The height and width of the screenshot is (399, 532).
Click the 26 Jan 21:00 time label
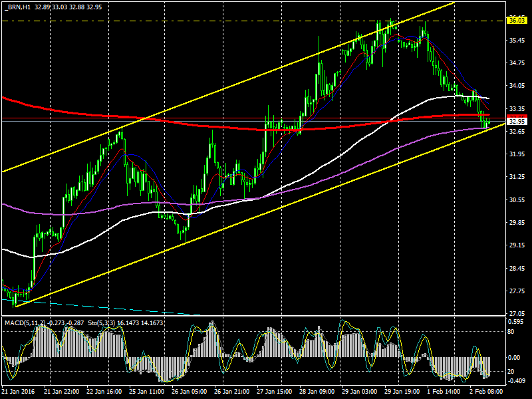point(232,391)
